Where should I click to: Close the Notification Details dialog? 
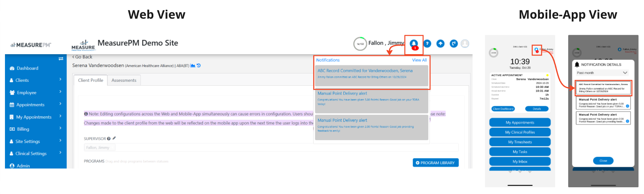click(603, 161)
